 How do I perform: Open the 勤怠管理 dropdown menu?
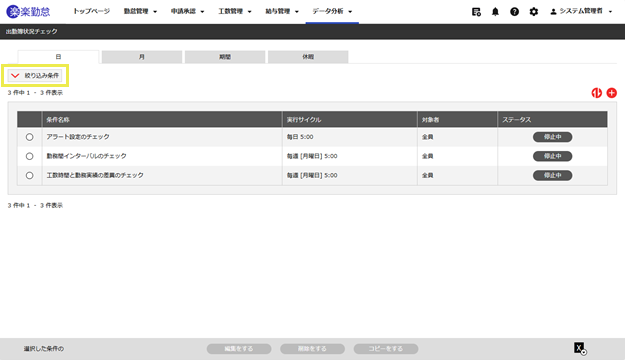pyautogui.click(x=140, y=12)
